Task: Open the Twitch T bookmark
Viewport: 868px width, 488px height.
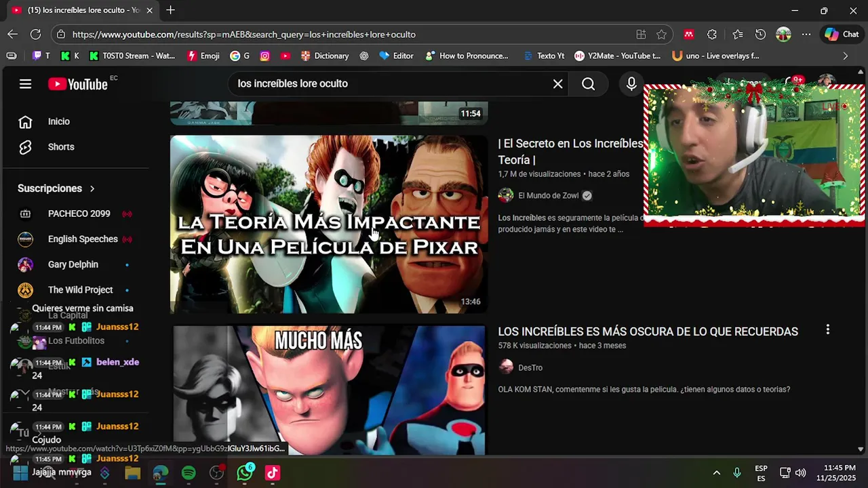Action: tap(41, 56)
